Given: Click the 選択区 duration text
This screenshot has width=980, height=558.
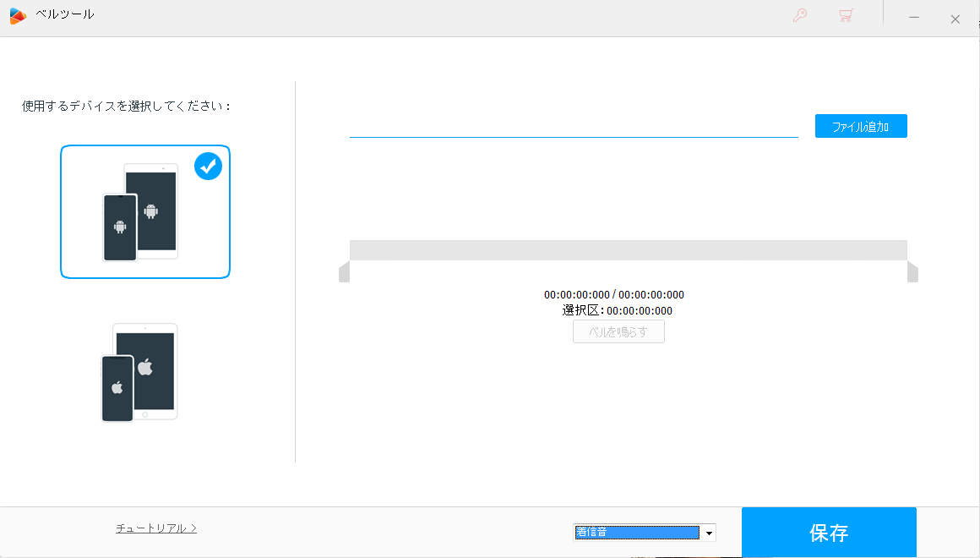Looking at the screenshot, I should [x=617, y=310].
